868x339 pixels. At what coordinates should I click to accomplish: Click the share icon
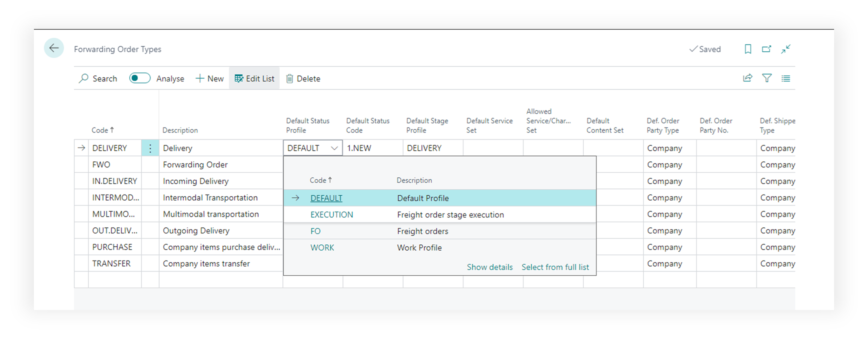tap(747, 78)
